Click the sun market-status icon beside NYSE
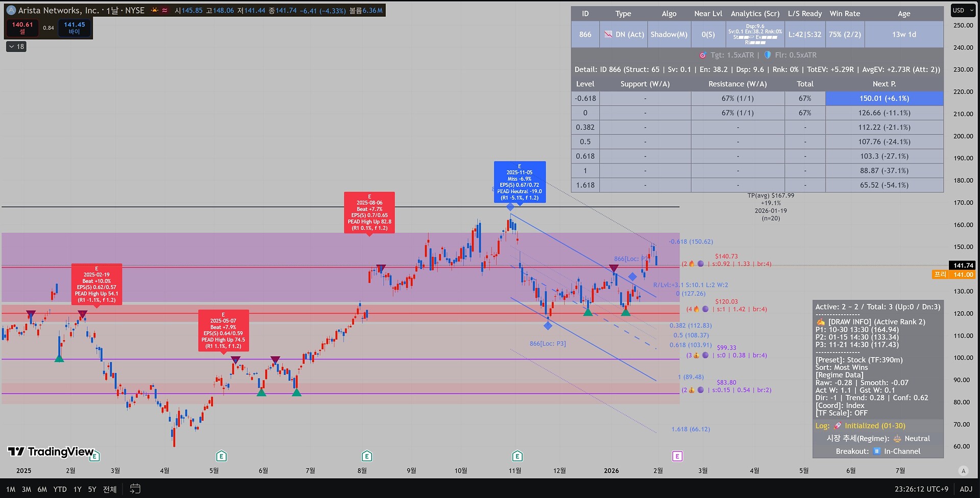 [154, 10]
